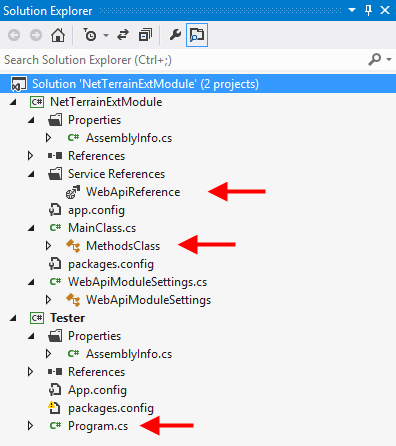Click the config file icon of app.config
This screenshot has width=396, height=446.
[55, 210]
